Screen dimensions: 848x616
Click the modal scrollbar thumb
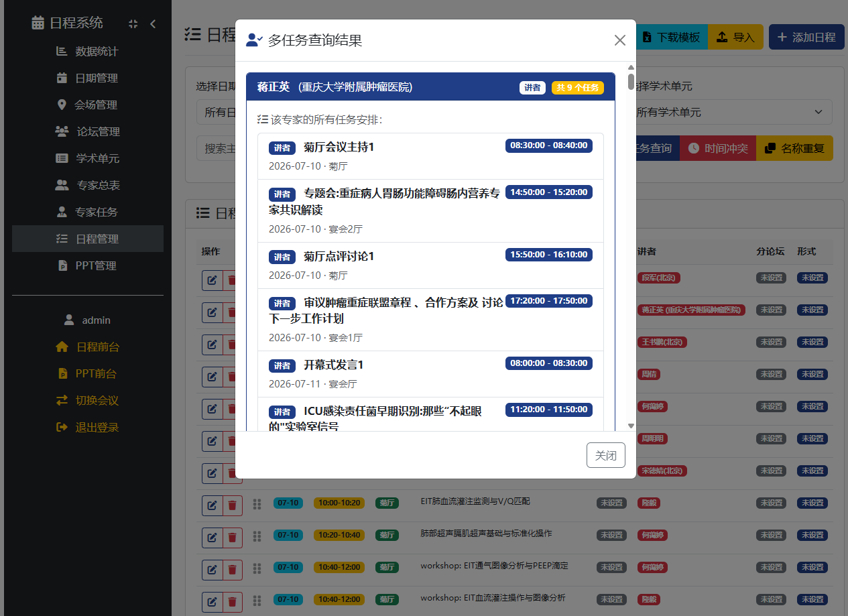(631, 81)
